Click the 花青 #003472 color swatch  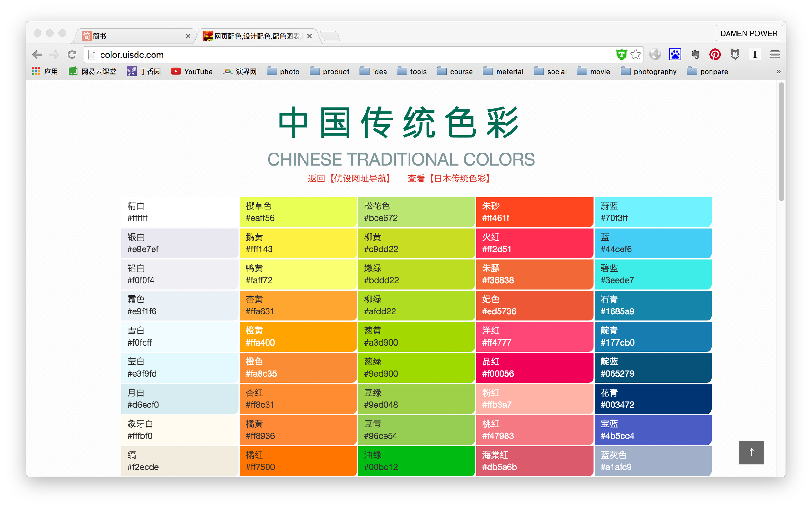(x=653, y=399)
